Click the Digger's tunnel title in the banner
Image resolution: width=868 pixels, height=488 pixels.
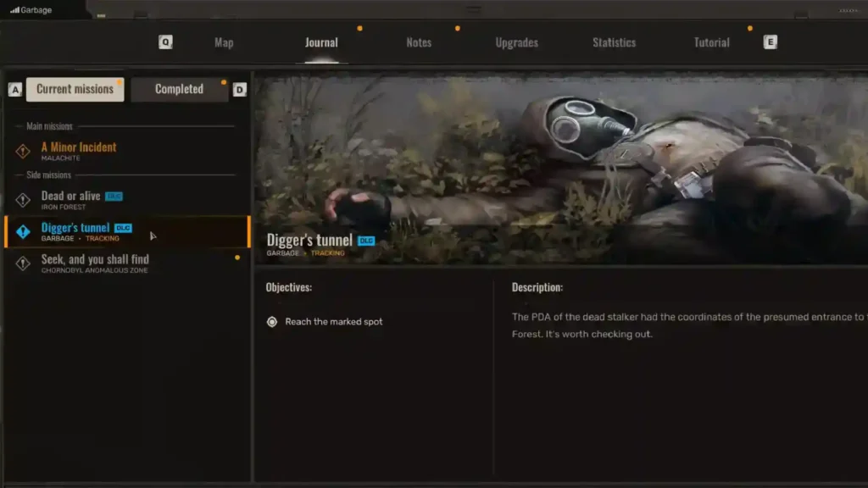pos(309,240)
